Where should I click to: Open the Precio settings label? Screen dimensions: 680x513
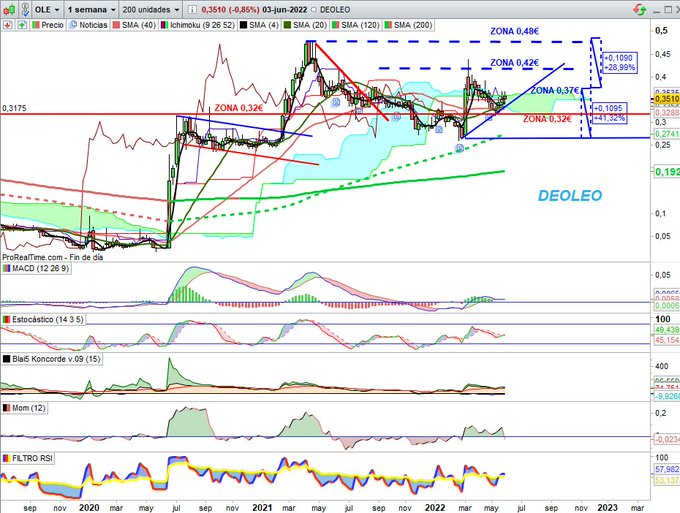[52, 25]
